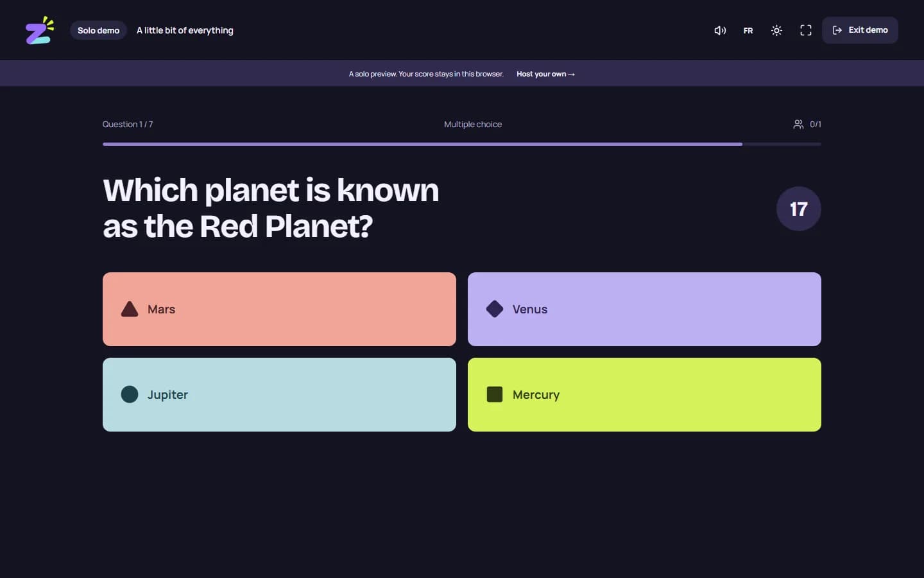
Task: Click the Z logo in the header
Action: pos(39,30)
